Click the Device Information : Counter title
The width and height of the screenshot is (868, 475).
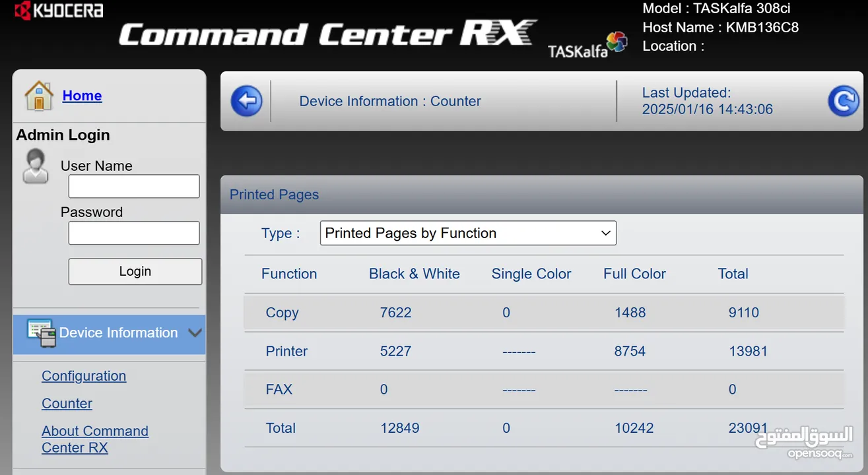(390, 101)
